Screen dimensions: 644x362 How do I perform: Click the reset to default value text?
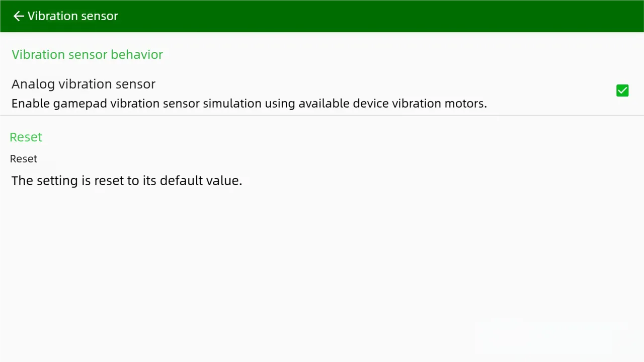click(x=127, y=180)
